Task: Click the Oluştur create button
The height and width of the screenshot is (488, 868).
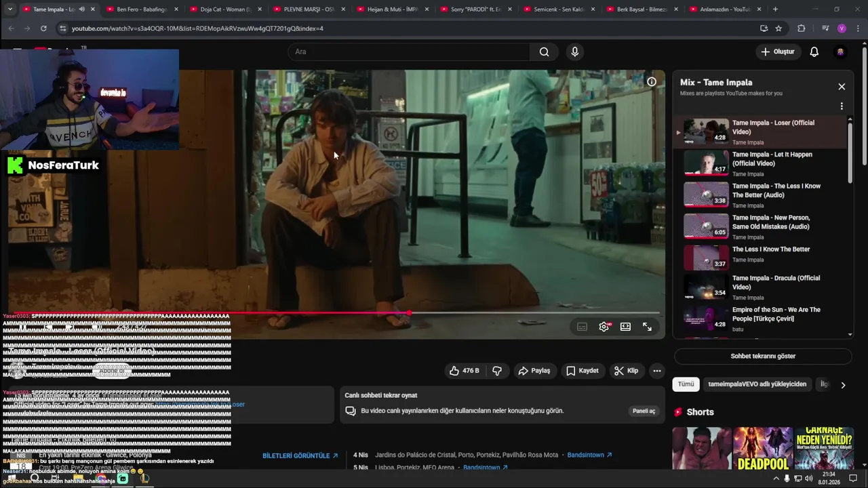Action: tap(777, 52)
